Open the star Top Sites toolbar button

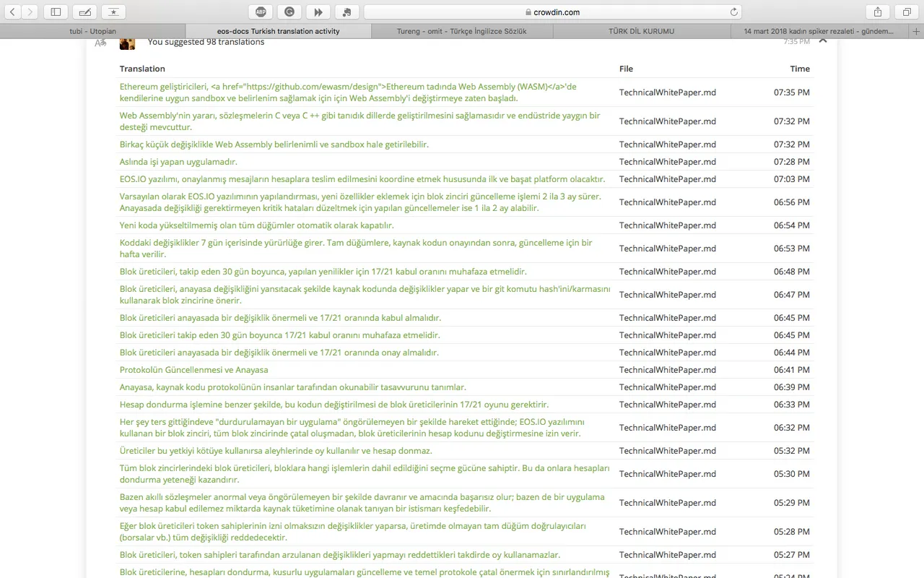click(x=113, y=12)
